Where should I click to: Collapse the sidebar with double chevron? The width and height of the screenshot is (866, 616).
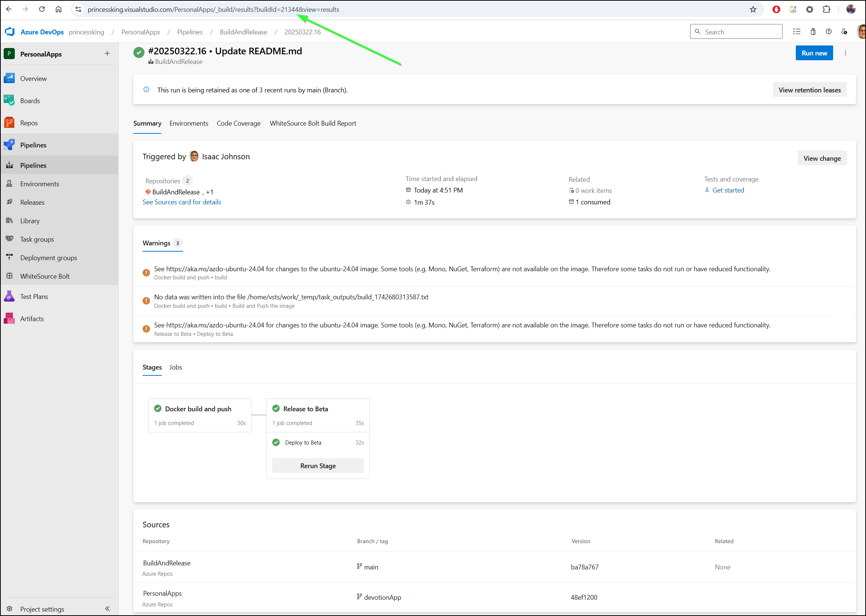(x=107, y=609)
